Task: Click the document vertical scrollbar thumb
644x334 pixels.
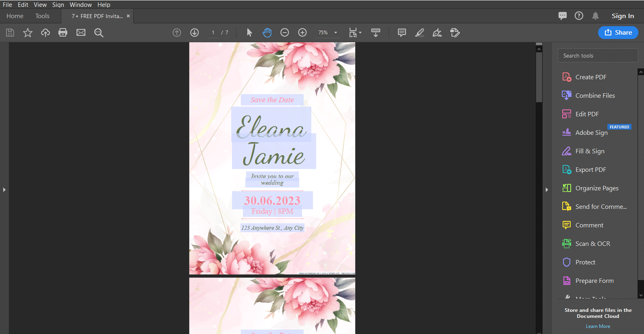Action: (539, 77)
